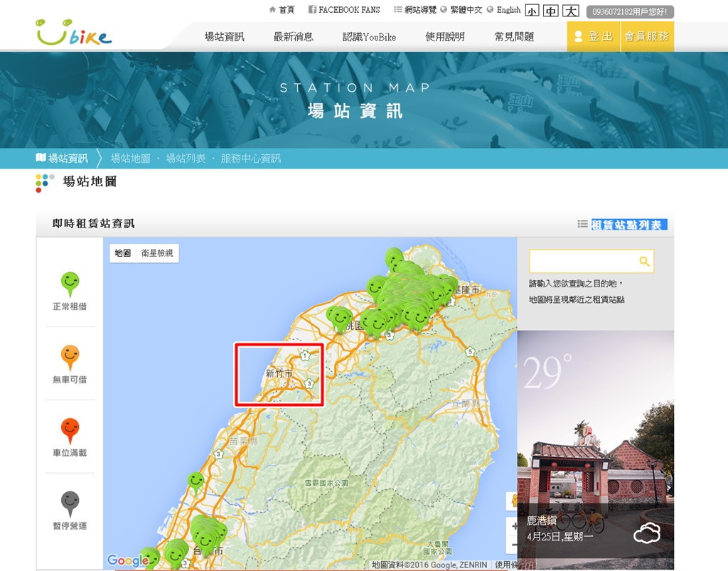Click the green 正常租借 legend icon
Viewport: 728px width, 571px height.
tap(70, 284)
